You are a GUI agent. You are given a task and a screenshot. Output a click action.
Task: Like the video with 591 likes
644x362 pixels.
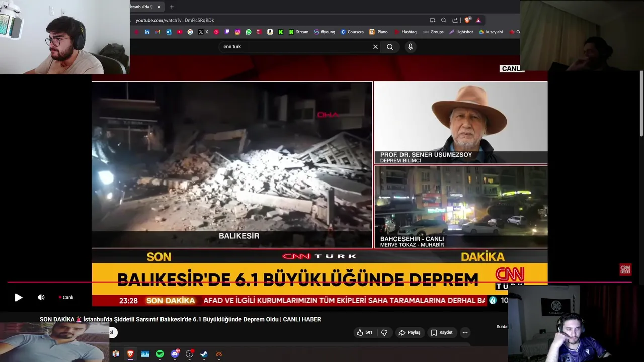365,332
